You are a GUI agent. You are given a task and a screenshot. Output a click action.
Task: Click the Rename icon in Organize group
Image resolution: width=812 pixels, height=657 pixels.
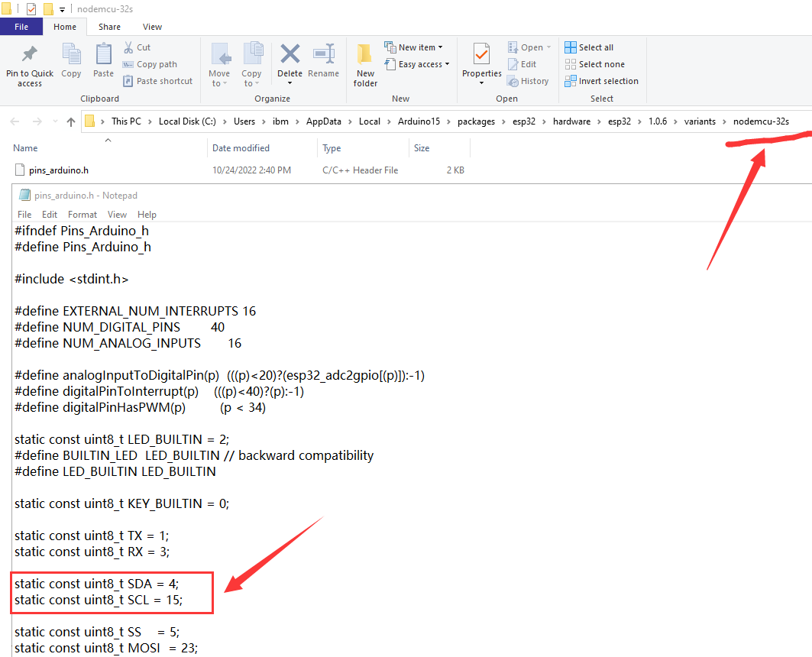click(323, 55)
